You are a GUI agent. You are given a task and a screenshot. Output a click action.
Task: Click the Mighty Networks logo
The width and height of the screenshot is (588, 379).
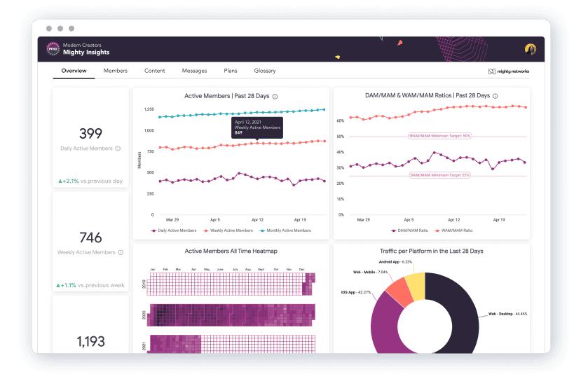[509, 71]
